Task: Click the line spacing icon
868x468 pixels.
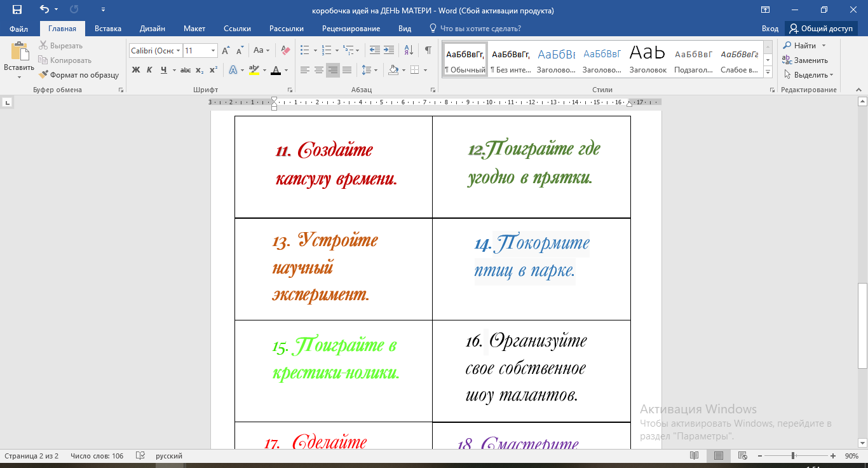Action: pyautogui.click(x=366, y=70)
